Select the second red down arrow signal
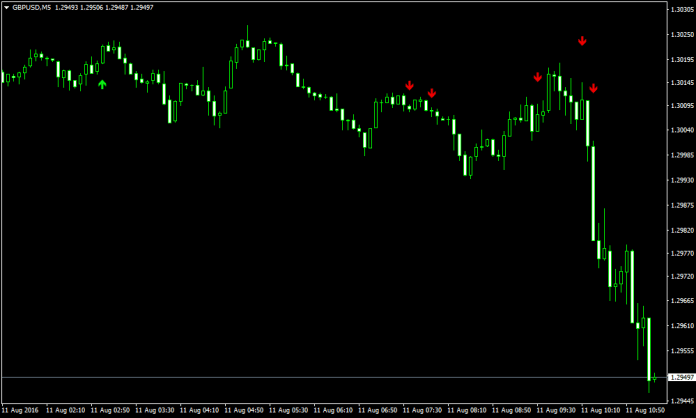Image resolution: width=696 pixels, height=418 pixels. coord(432,93)
